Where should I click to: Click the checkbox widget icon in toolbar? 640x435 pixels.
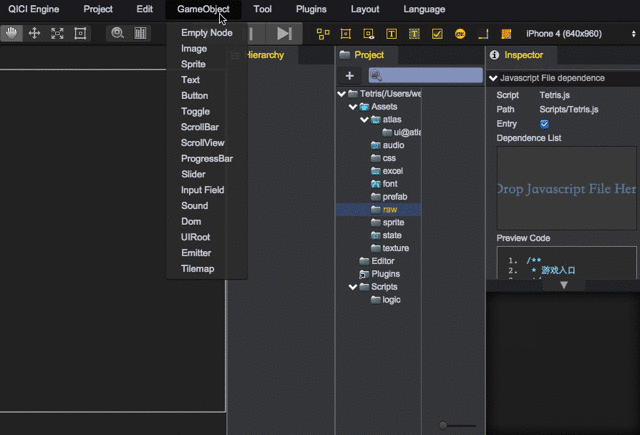437,33
